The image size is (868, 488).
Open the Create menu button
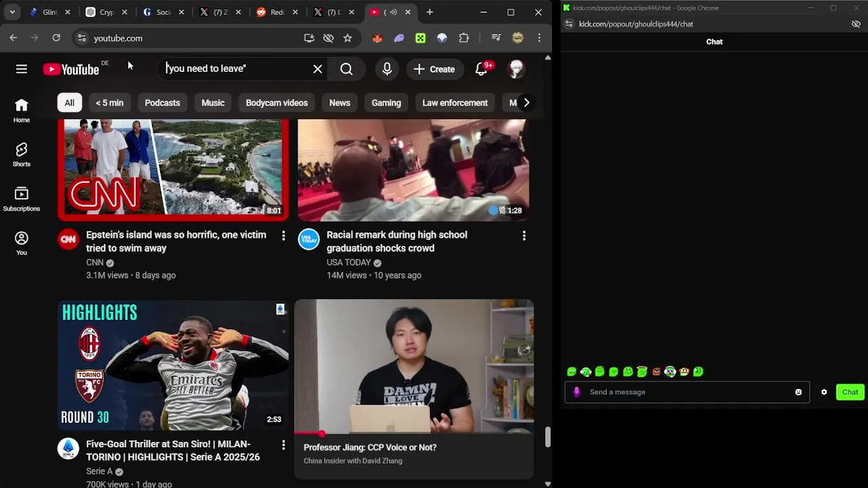click(435, 69)
